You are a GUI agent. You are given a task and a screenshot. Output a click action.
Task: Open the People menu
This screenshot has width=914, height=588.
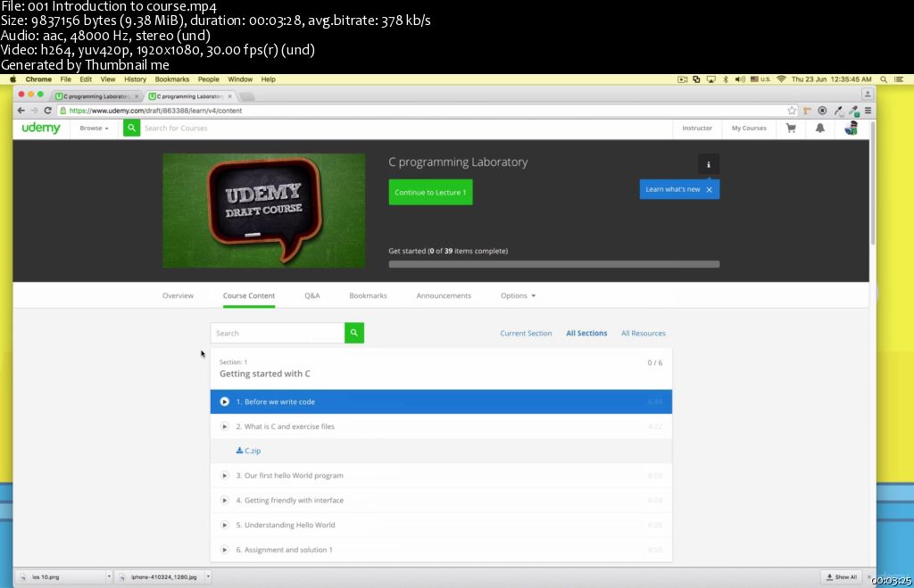208,79
